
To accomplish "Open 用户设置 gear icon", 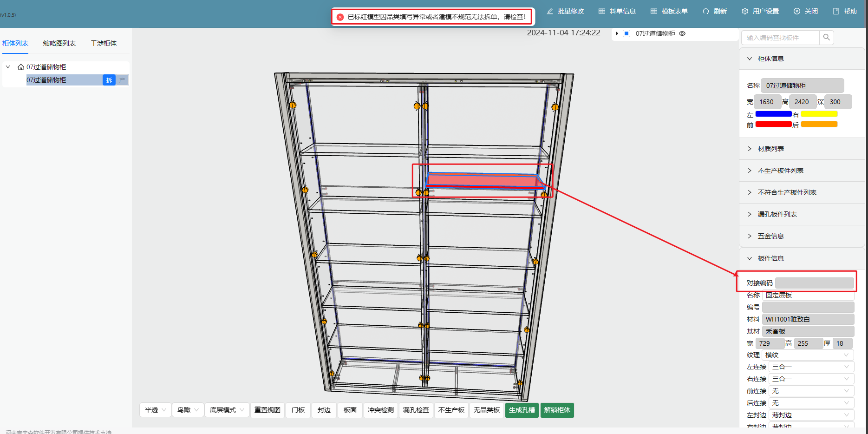I will (745, 11).
